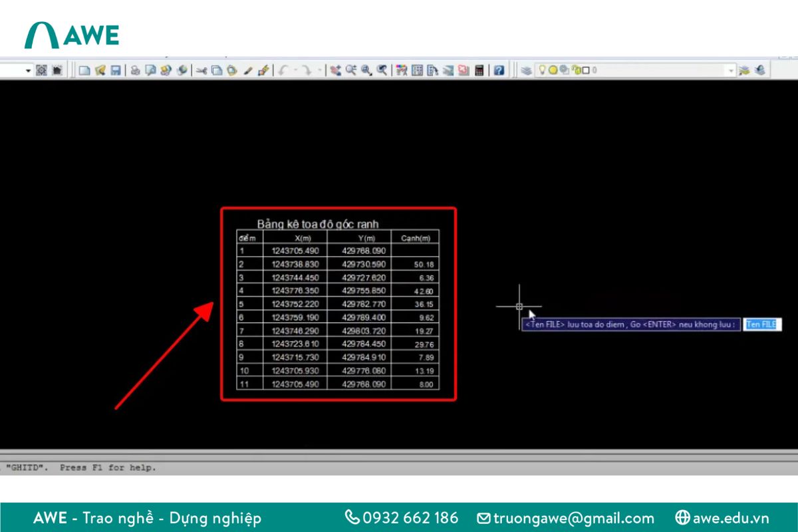Click the New drawing icon
The image size is (798, 532).
point(84,70)
